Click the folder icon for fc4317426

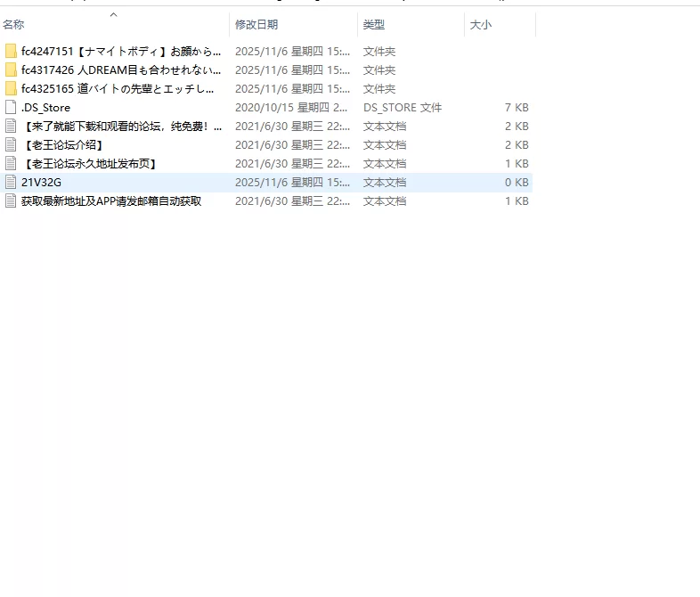11,70
